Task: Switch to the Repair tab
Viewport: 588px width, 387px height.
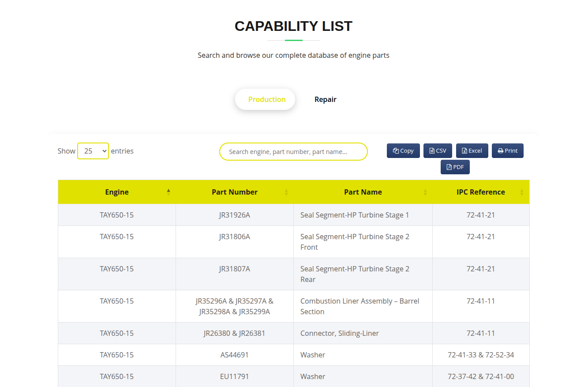Action: [x=326, y=99]
